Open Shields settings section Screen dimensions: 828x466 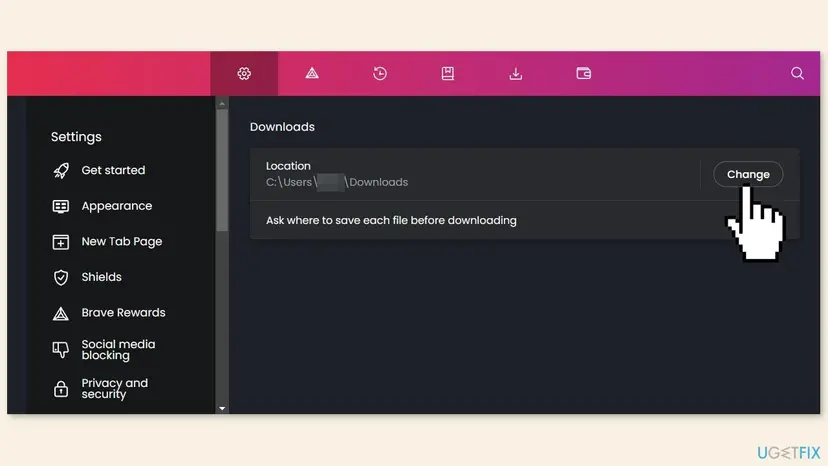pos(101,277)
